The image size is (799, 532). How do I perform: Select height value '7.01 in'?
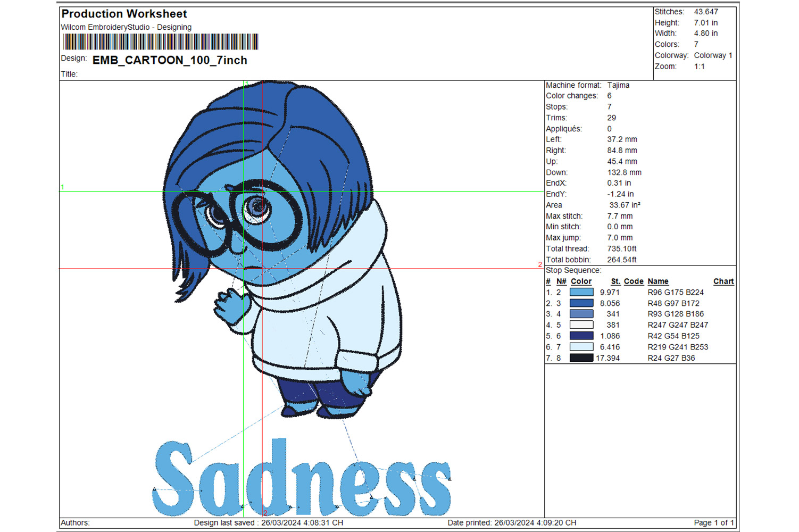(x=705, y=23)
